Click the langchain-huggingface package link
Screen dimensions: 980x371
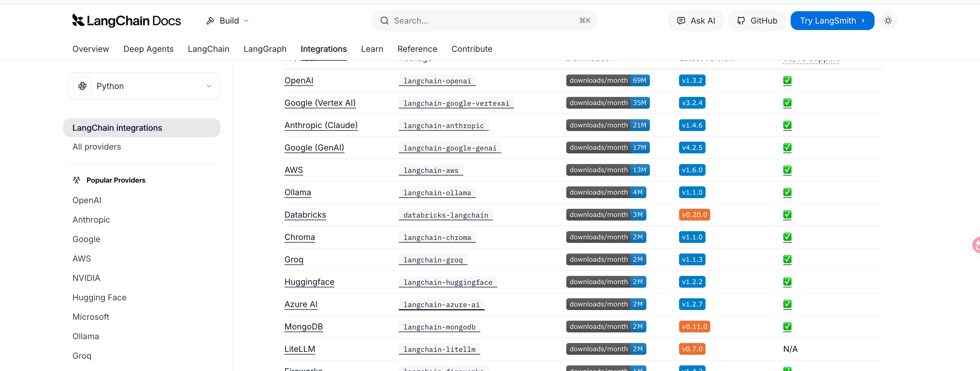448,282
